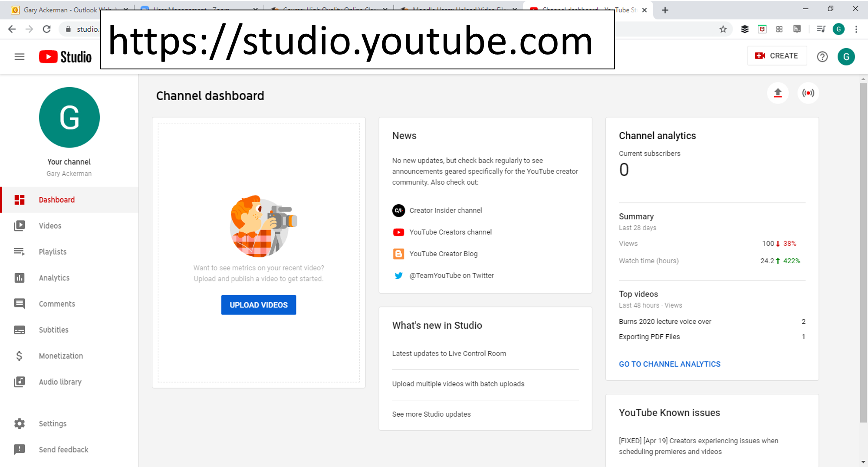
Task: Select Dashboard in the sidebar menu
Action: [56, 199]
